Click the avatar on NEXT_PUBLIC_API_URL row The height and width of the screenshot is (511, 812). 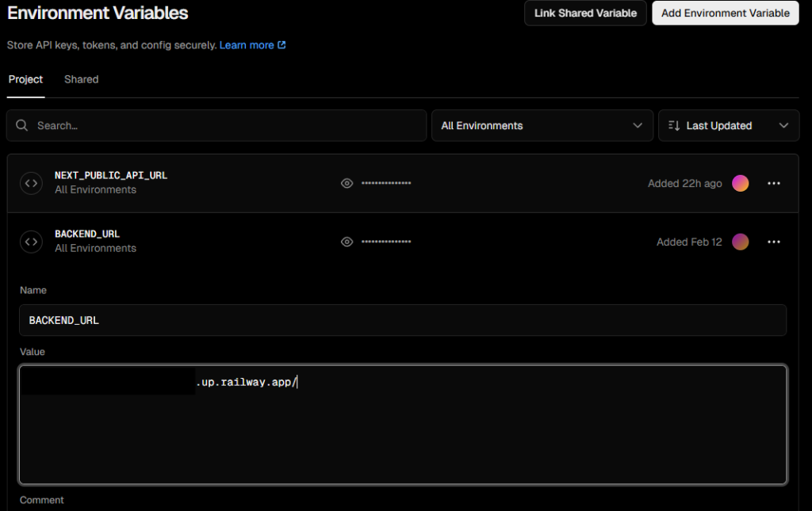740,183
